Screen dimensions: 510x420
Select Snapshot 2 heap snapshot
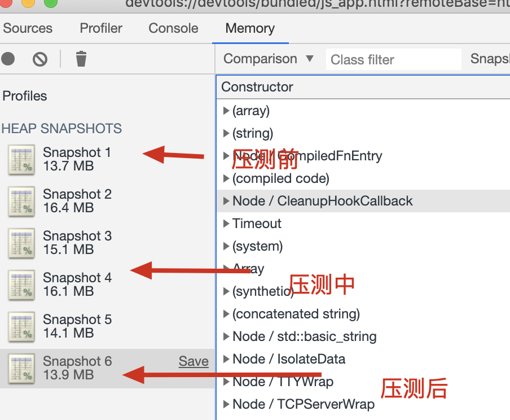[107, 201]
